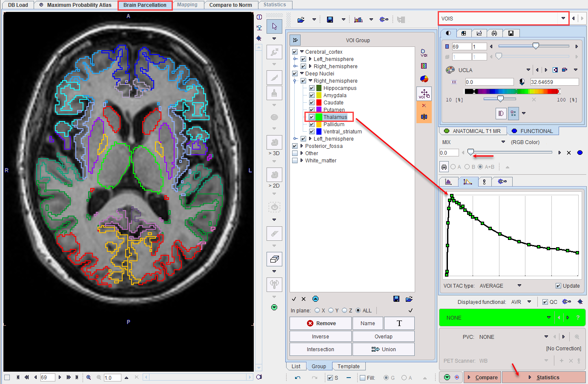Click the Remove button
588x384 pixels.
(x=321, y=323)
